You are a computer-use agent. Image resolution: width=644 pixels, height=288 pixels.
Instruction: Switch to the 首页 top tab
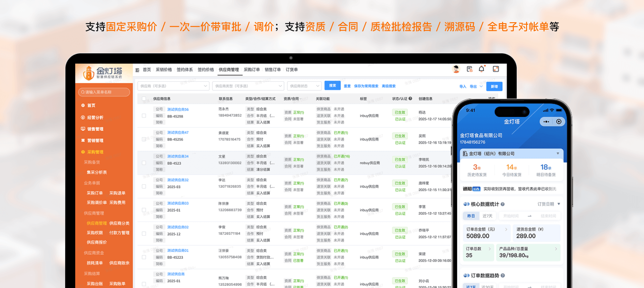tap(147, 70)
